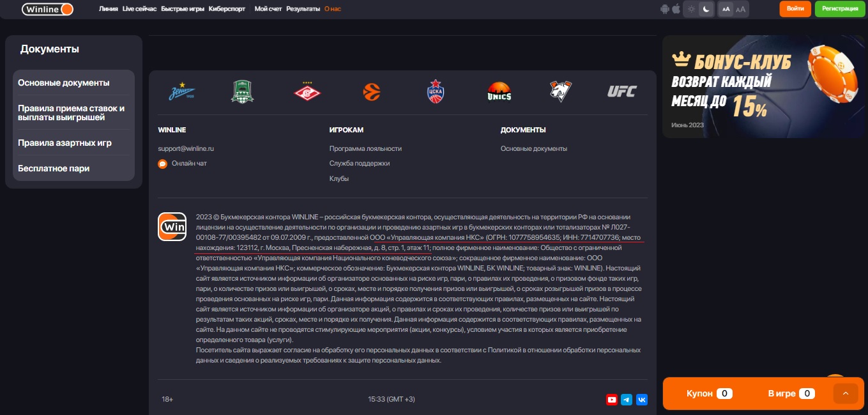Screen dimensions: 868x415
Task: Open the В игре tab in bet slip
Action: point(791,393)
